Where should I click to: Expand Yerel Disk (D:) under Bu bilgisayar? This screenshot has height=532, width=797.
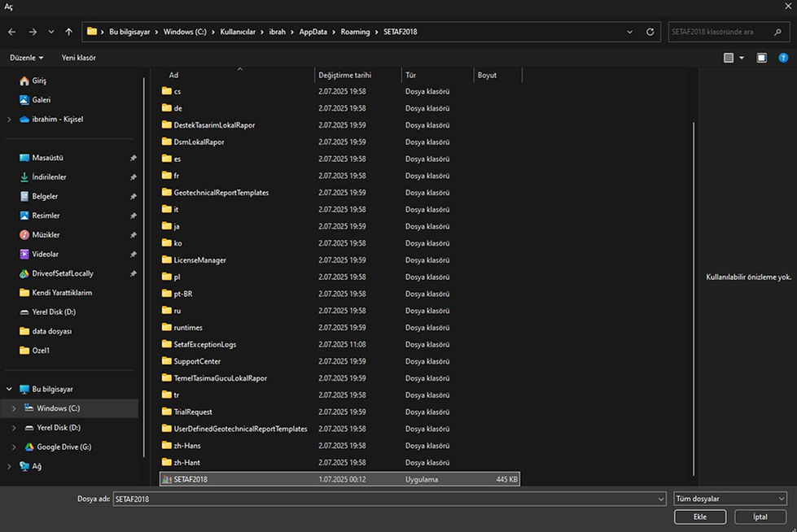coord(14,429)
